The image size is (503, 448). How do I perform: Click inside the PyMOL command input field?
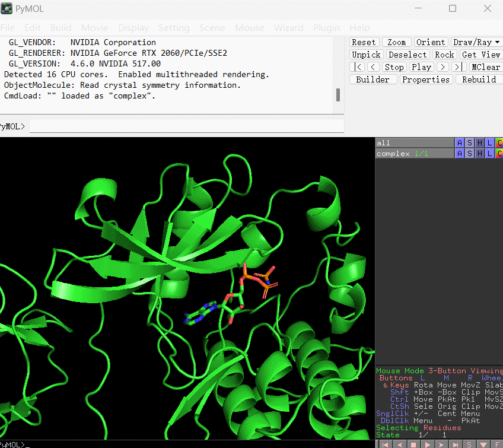178,125
